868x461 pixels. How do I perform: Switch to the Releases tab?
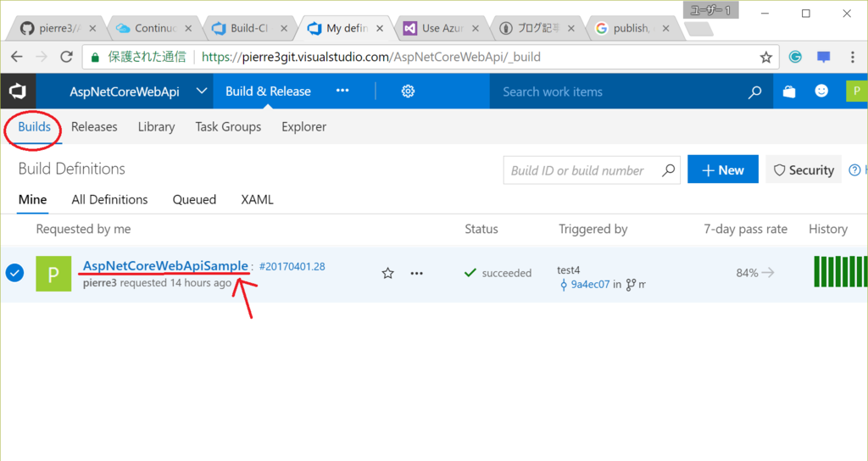point(94,127)
